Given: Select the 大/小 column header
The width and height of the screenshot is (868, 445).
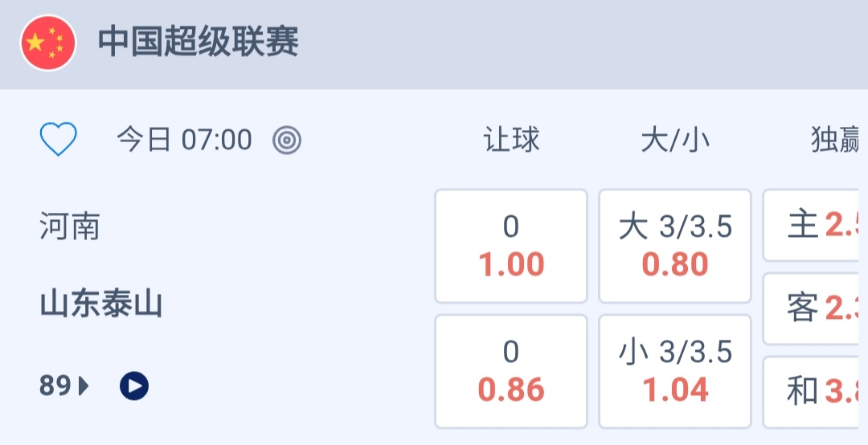Looking at the screenshot, I should tap(675, 141).
